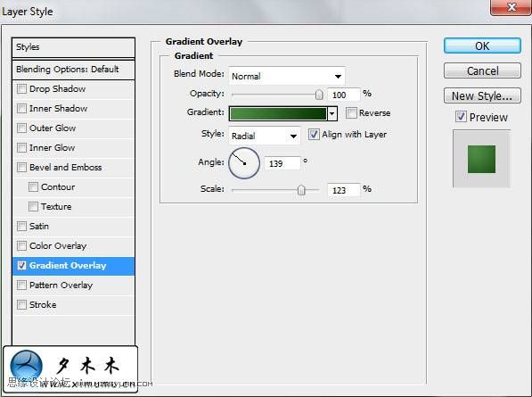Tick the Outer Glow checkbox

[x=21, y=128]
